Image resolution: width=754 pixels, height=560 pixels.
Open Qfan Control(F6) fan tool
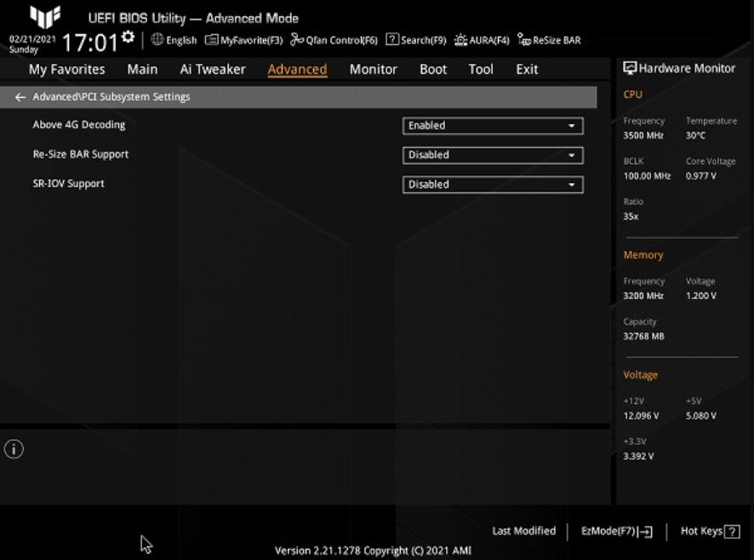[334, 40]
